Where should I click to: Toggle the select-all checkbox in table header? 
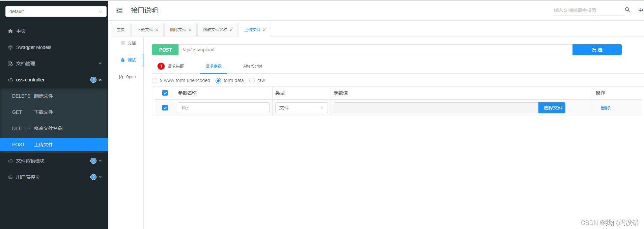(165, 93)
